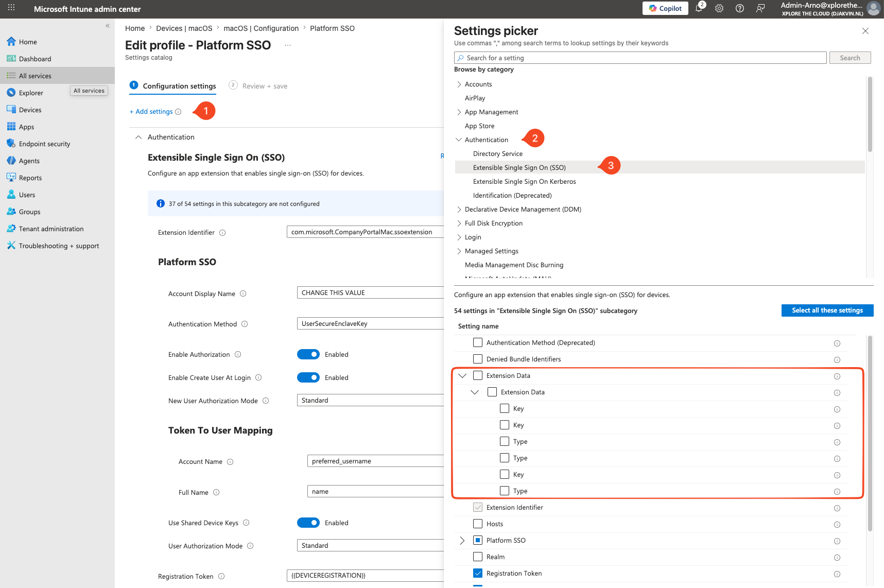Expand the Accounts category

click(459, 84)
